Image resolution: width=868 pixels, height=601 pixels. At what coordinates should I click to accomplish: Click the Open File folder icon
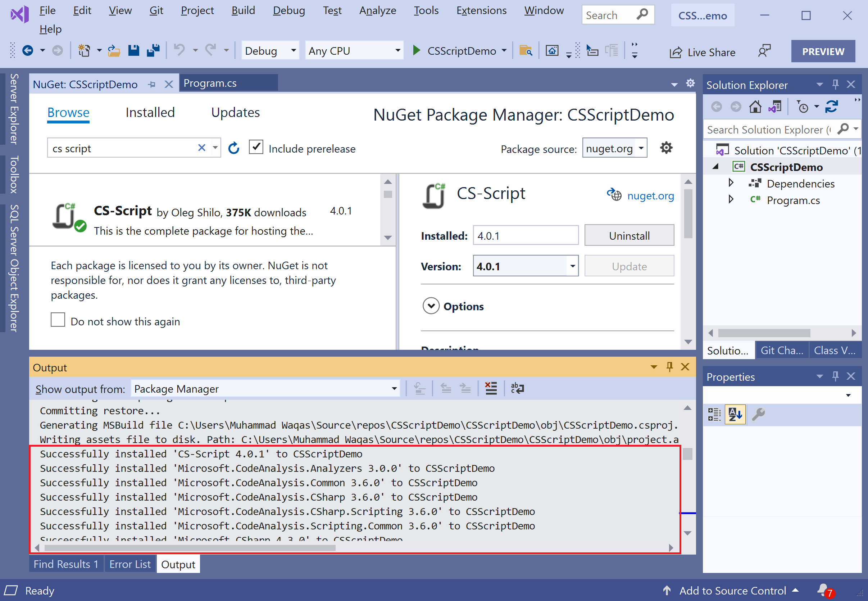point(114,50)
